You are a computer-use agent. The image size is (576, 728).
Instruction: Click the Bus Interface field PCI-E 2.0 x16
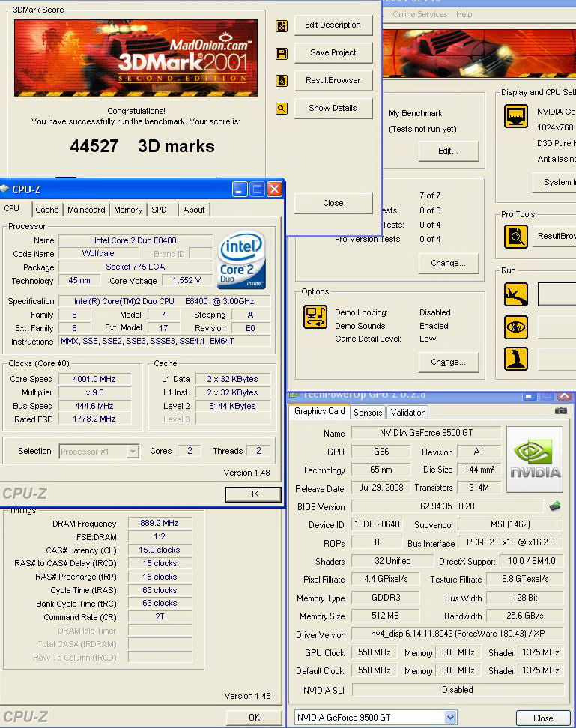pyautogui.click(x=510, y=542)
